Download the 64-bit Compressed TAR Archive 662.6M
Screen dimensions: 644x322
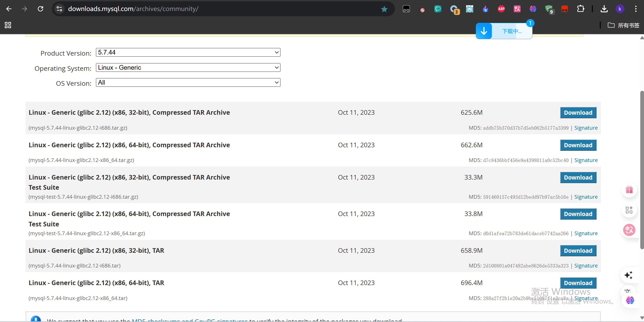pos(578,145)
